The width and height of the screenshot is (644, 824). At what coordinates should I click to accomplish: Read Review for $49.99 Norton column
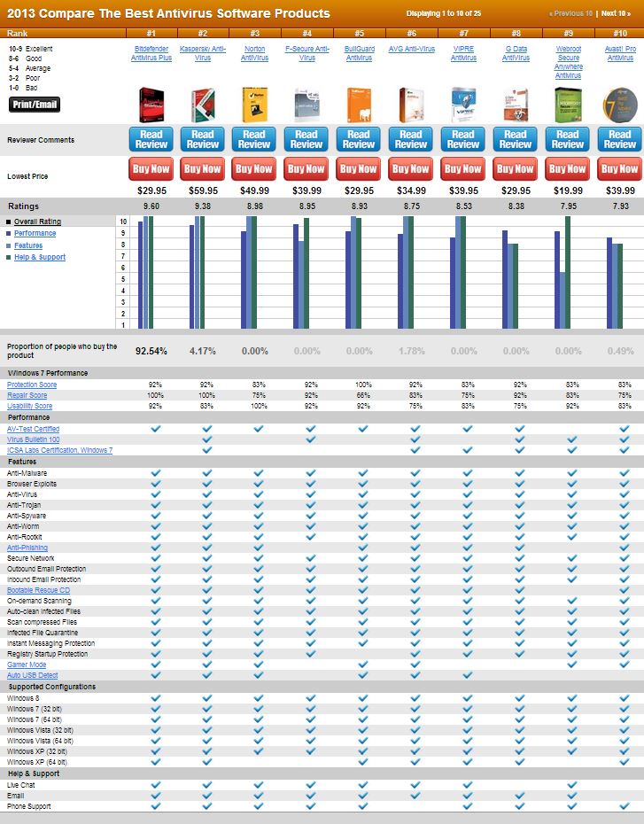[x=254, y=139]
